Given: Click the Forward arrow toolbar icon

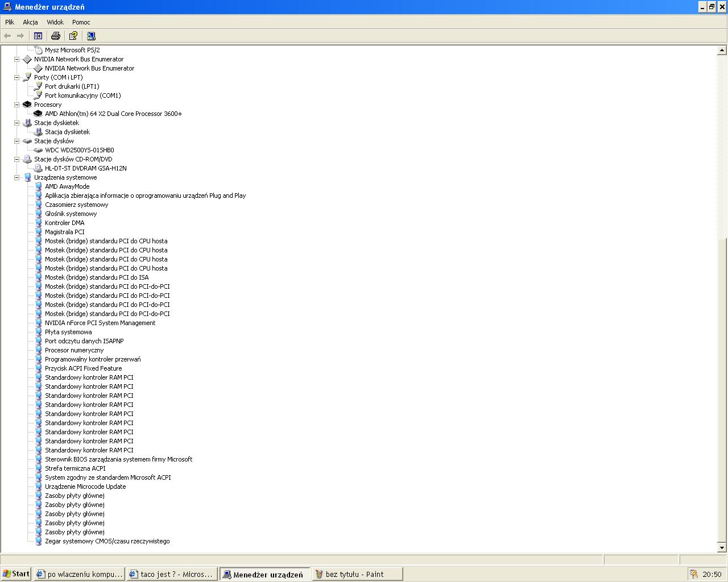Looking at the screenshot, I should [x=20, y=36].
